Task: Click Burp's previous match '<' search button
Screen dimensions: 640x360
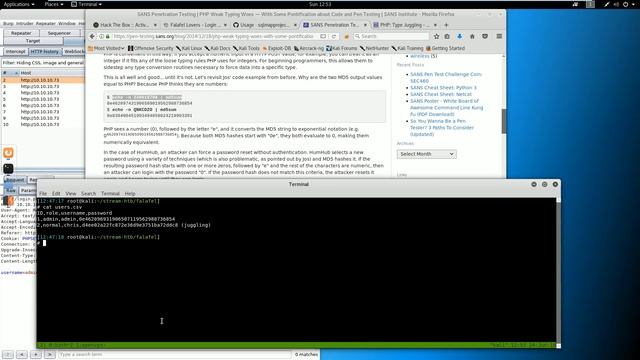Action: (x=22, y=354)
